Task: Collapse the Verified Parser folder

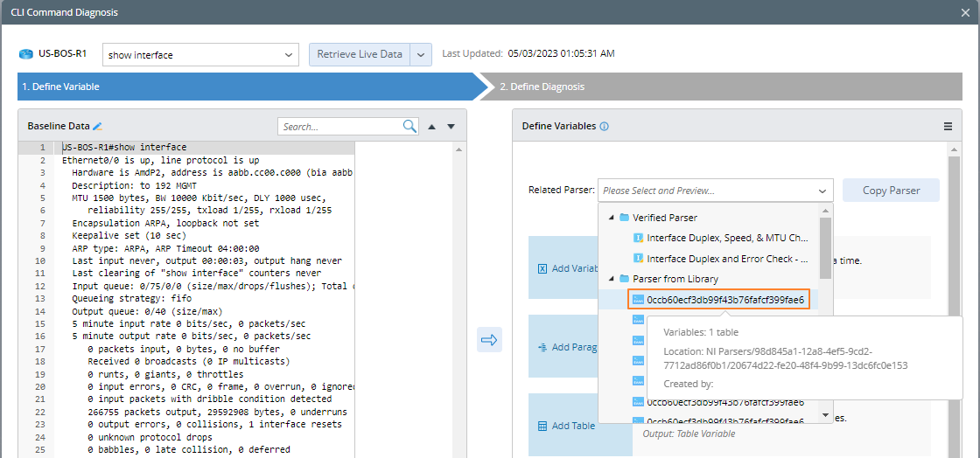Action: click(x=612, y=218)
